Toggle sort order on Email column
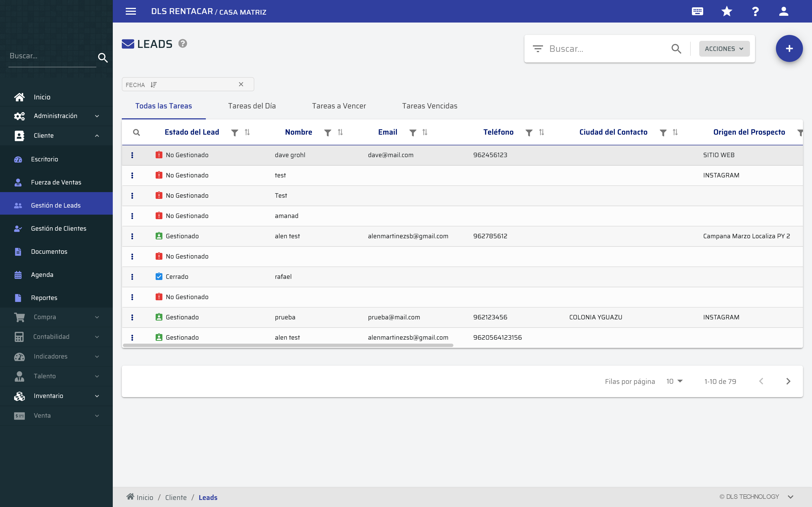812x507 pixels. tap(425, 132)
